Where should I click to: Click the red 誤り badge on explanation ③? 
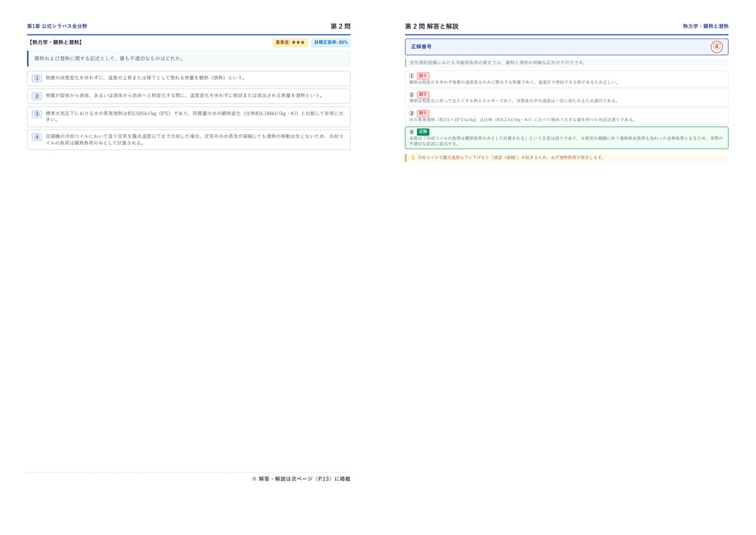coord(423,113)
